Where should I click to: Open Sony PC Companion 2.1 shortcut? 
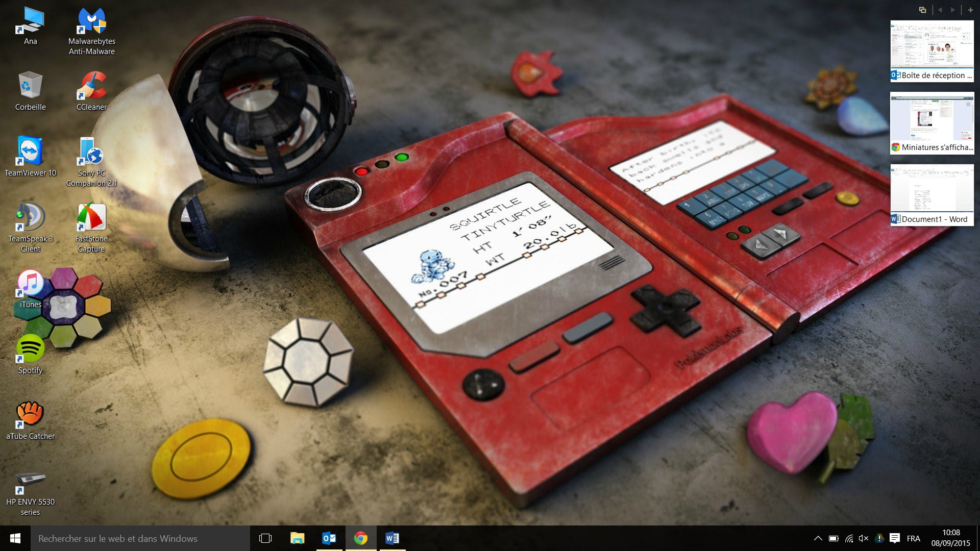pos(92,162)
